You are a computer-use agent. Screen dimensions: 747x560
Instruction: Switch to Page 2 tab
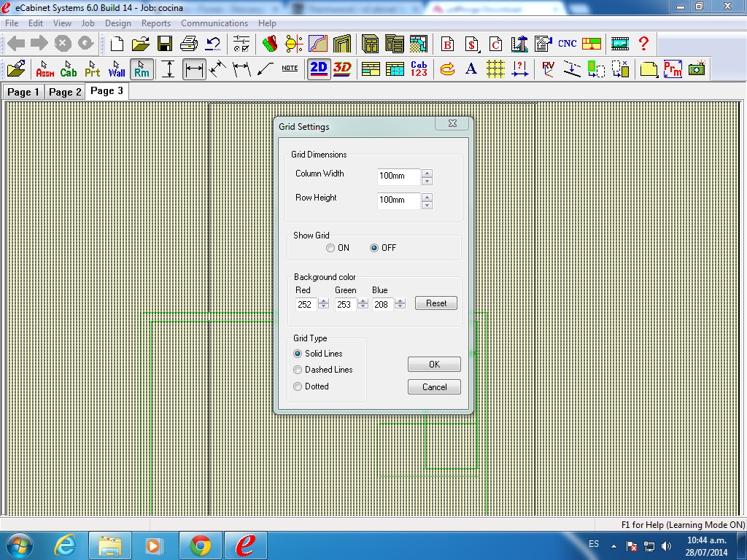(x=65, y=92)
